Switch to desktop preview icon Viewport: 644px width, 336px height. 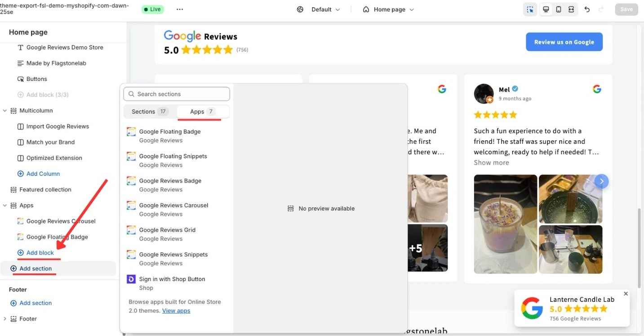(x=546, y=9)
